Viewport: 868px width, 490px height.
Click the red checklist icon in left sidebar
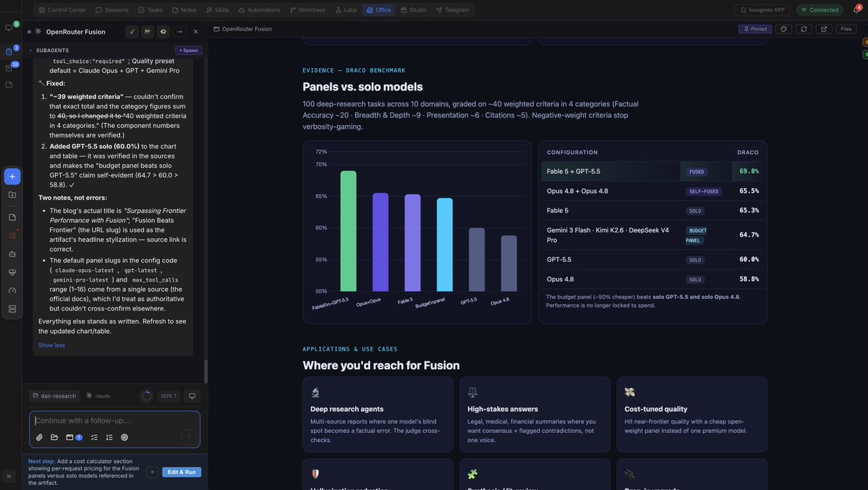12,235
